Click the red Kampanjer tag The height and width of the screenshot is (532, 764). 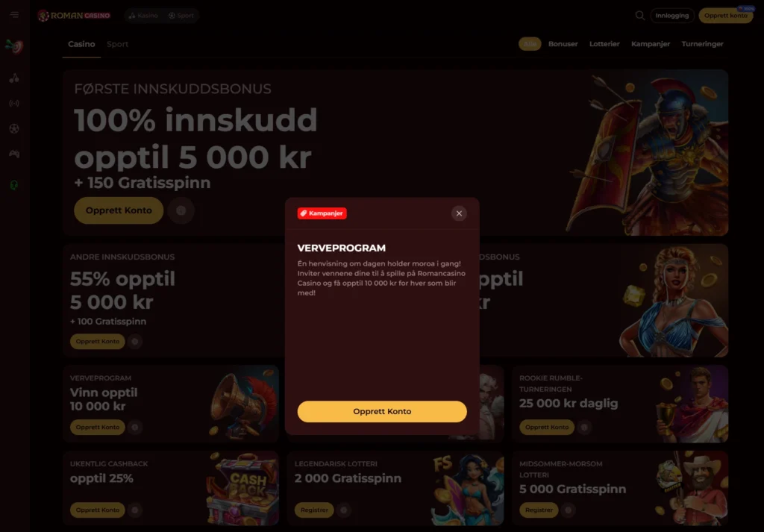pyautogui.click(x=322, y=213)
